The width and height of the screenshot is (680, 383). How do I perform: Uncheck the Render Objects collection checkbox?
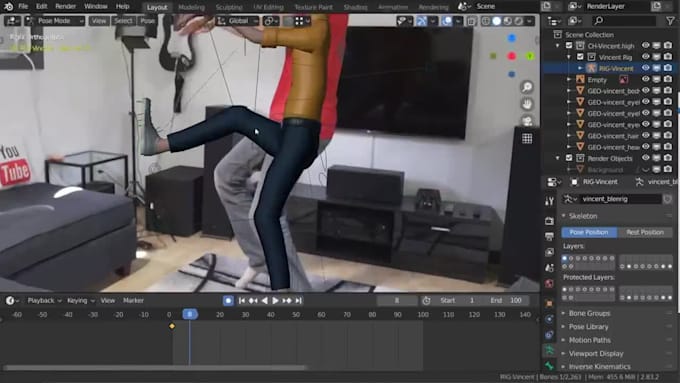569,158
